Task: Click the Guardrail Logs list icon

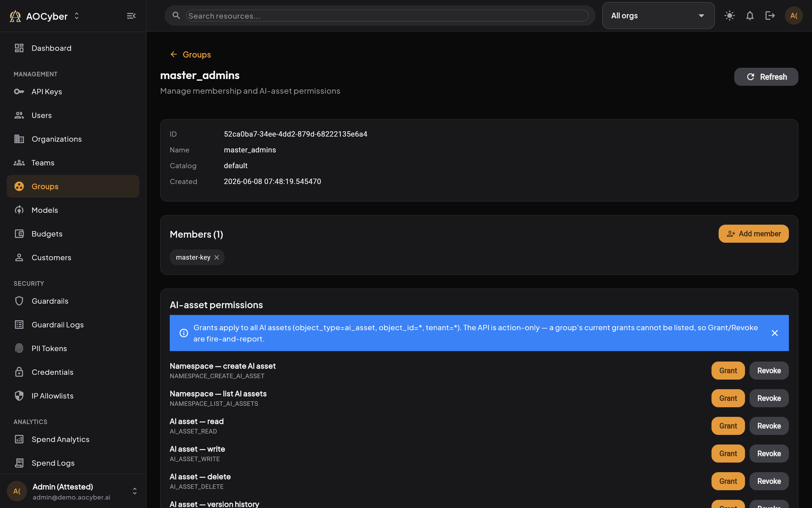Action: 19,325
